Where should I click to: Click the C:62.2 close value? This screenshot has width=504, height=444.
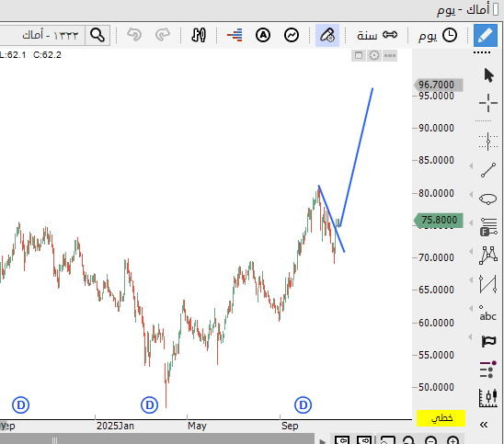pyautogui.click(x=47, y=55)
